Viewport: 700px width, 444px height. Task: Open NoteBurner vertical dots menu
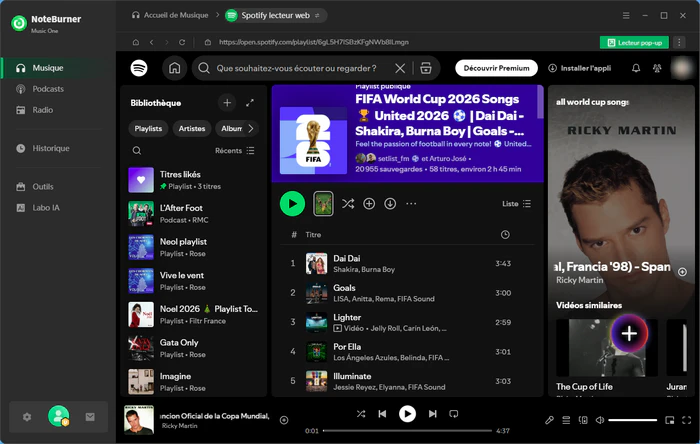[679, 42]
